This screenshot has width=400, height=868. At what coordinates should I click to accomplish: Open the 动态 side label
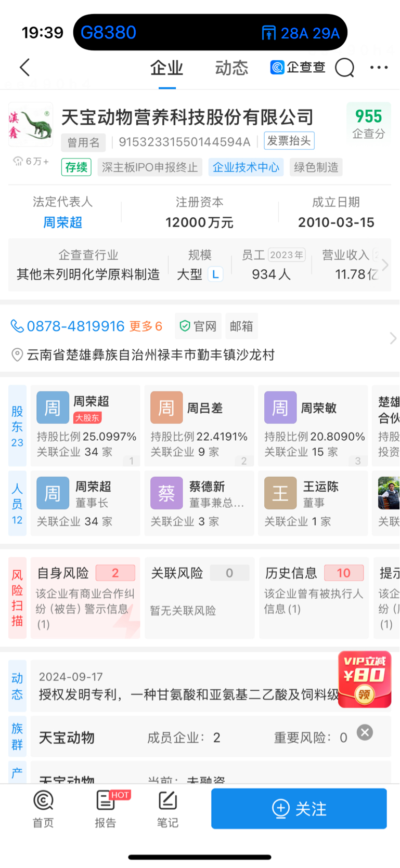(17, 686)
